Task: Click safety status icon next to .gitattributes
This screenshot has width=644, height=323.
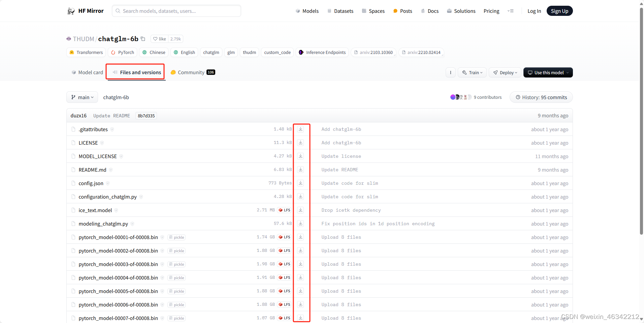Action: tap(112, 129)
